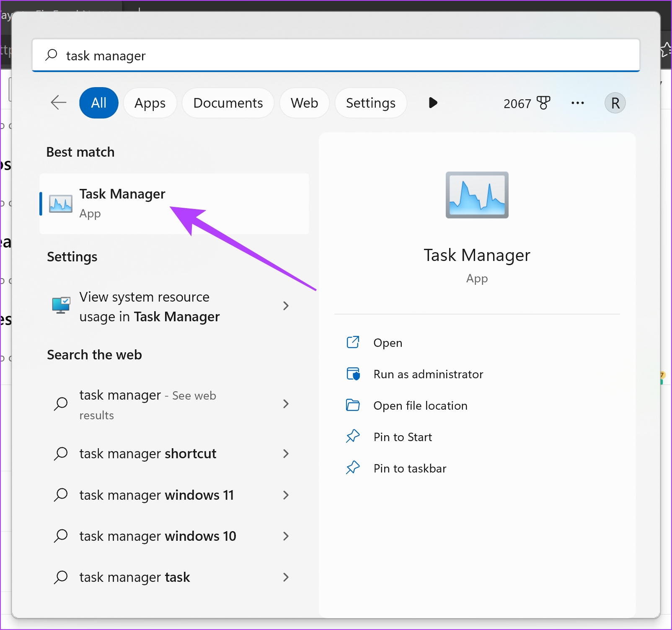Open the file location of Task Manager
Viewport: 672px width, 630px height.
420,405
